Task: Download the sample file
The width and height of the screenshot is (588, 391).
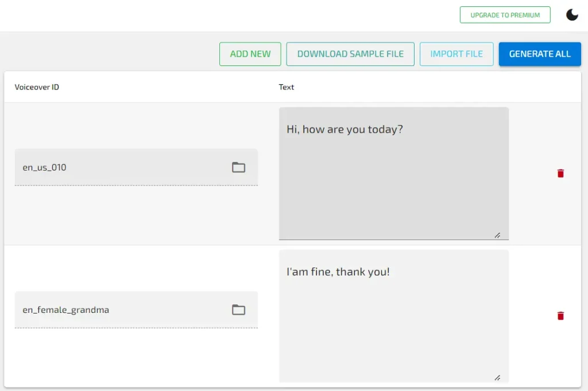Action: coord(350,54)
